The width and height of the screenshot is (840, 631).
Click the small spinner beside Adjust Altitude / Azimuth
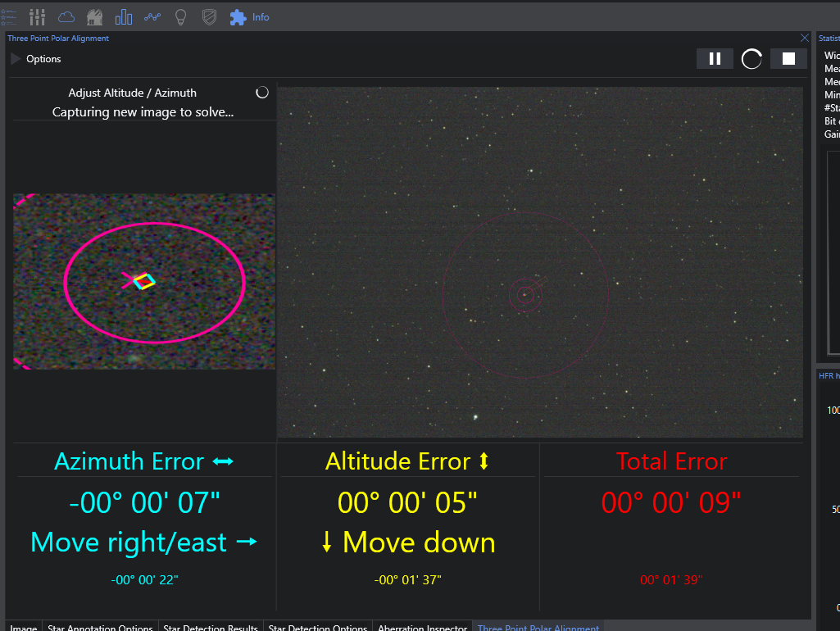[262, 93]
